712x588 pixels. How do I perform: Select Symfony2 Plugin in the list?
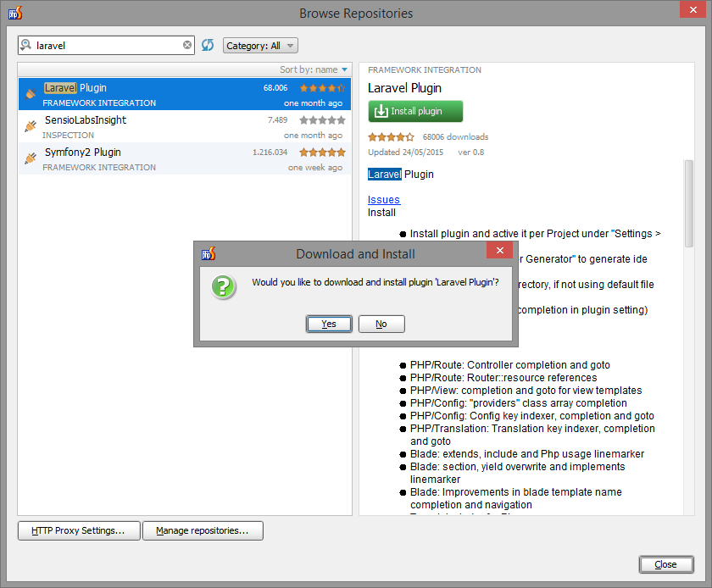pos(185,158)
